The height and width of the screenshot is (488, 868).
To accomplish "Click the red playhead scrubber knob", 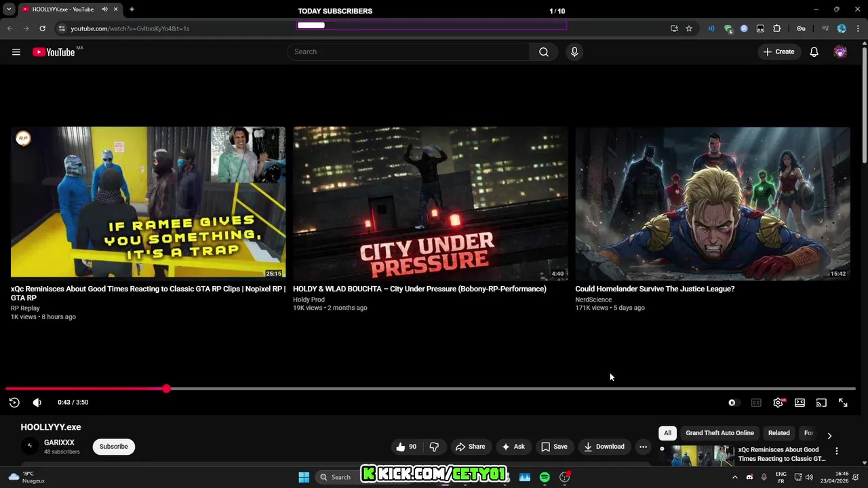I will (166, 388).
